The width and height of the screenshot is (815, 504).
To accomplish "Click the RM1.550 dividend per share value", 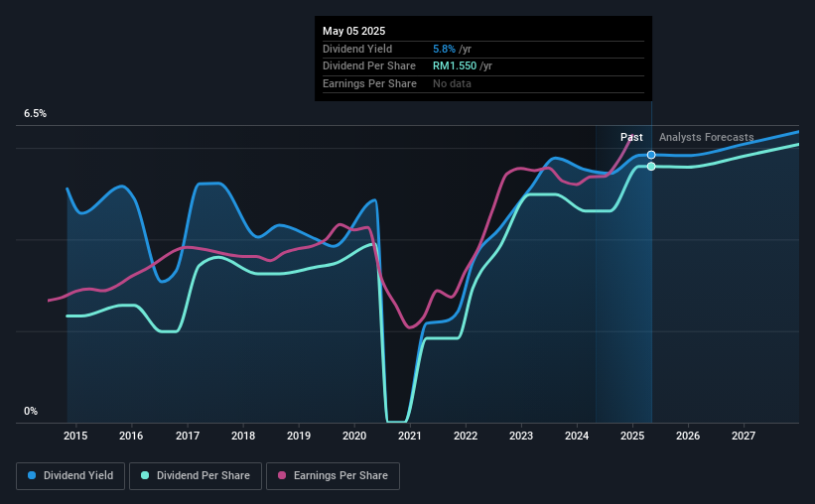I will pyautogui.click(x=455, y=66).
